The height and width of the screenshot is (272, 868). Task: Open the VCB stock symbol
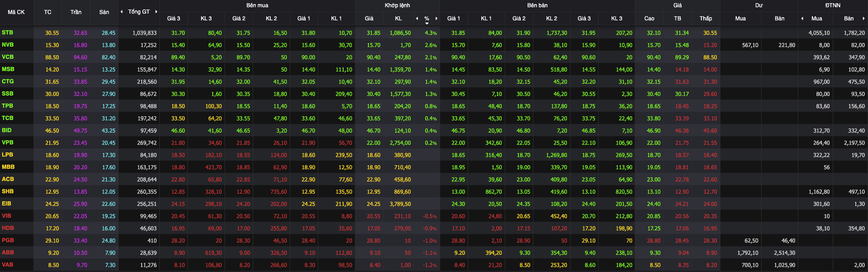8,57
